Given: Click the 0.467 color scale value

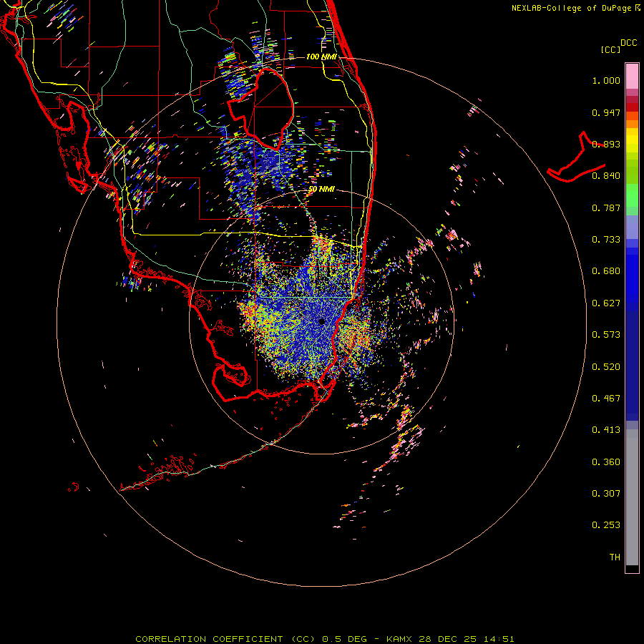Looking at the screenshot, I should (x=606, y=399).
